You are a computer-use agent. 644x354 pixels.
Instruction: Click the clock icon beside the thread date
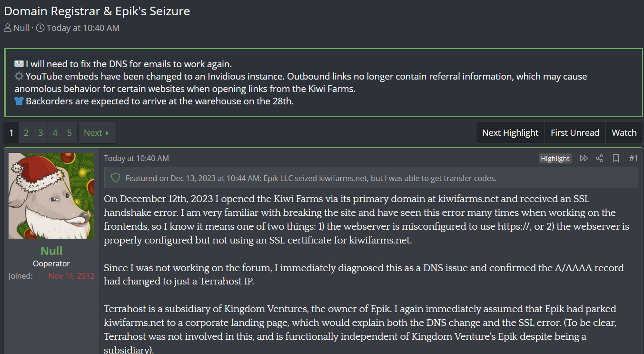(x=40, y=28)
